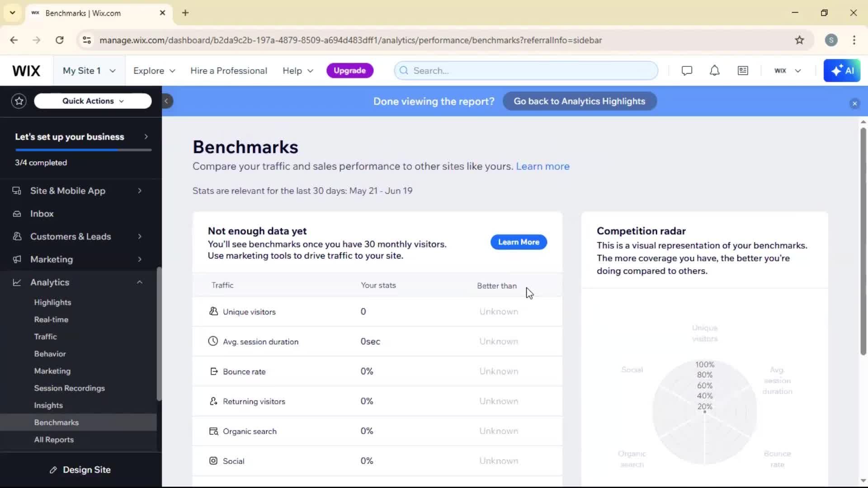
Task: Expand the Marketing section chevron
Action: pyautogui.click(x=140, y=259)
